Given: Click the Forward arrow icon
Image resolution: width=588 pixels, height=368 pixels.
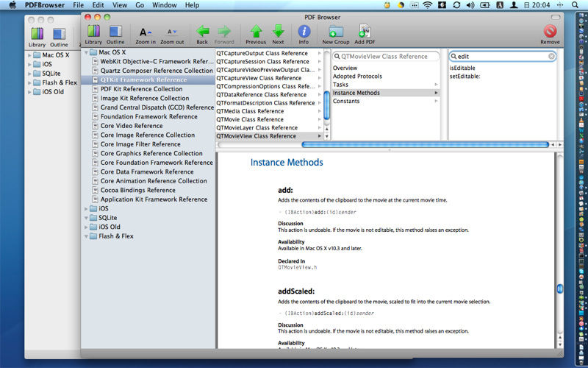Looking at the screenshot, I should 224,32.
